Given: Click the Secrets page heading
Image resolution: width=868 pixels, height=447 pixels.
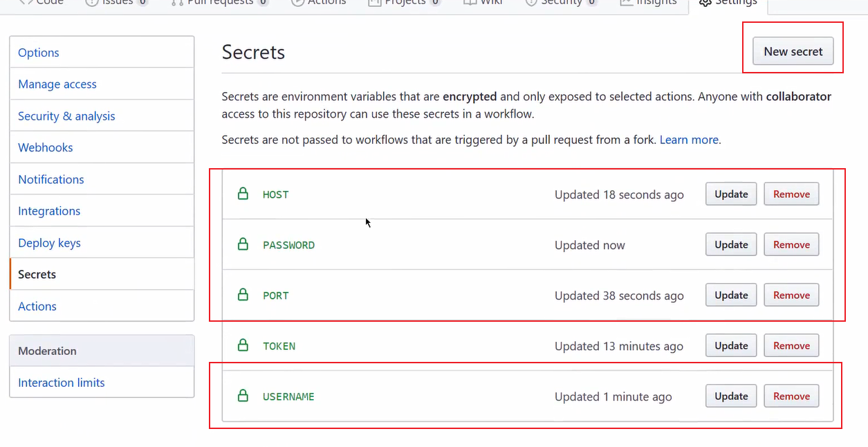Looking at the screenshot, I should [253, 53].
